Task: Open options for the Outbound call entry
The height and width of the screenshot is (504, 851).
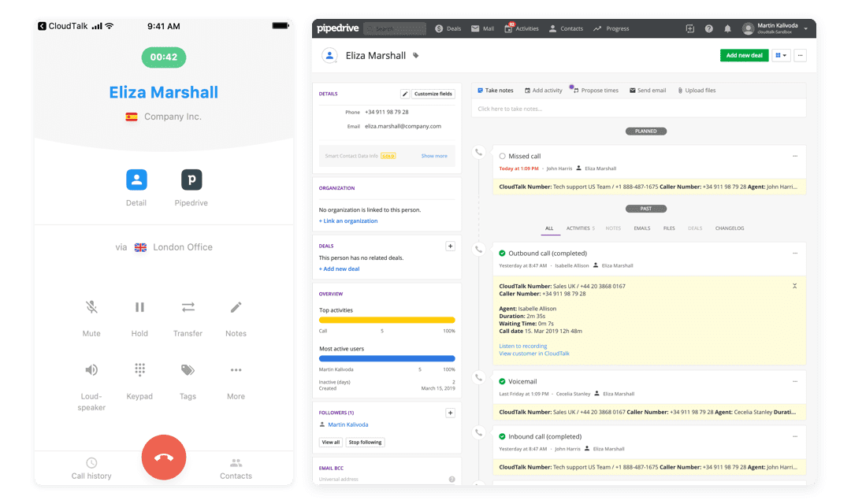Action: coord(795,254)
